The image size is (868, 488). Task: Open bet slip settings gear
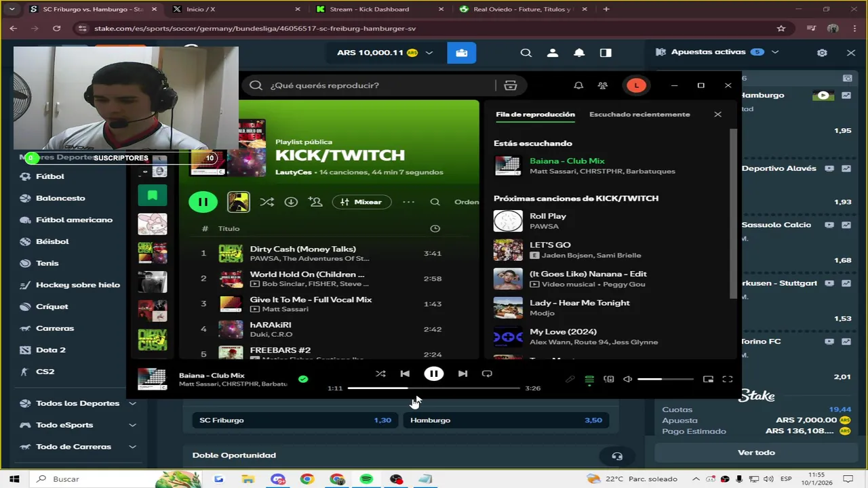click(822, 53)
